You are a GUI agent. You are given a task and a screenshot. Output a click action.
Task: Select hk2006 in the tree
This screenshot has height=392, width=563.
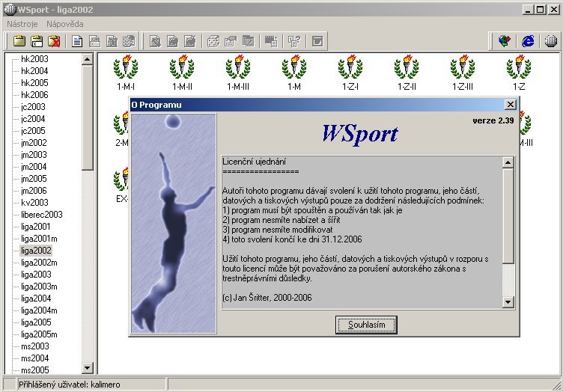coord(34,95)
